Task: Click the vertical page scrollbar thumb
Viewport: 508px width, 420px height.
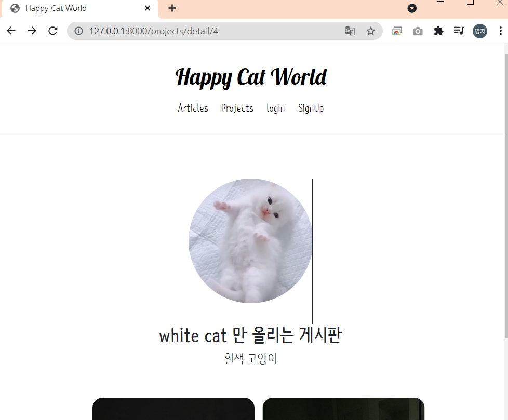Action: tap(506, 197)
